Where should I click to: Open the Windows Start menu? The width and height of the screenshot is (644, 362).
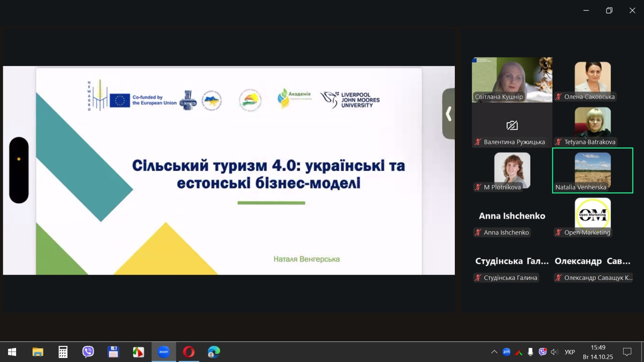[12, 352]
